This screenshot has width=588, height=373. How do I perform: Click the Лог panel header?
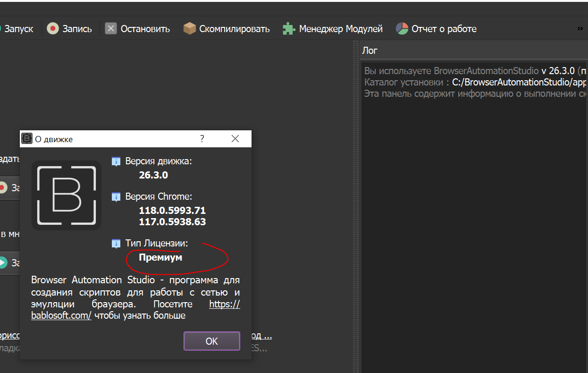pyautogui.click(x=472, y=50)
